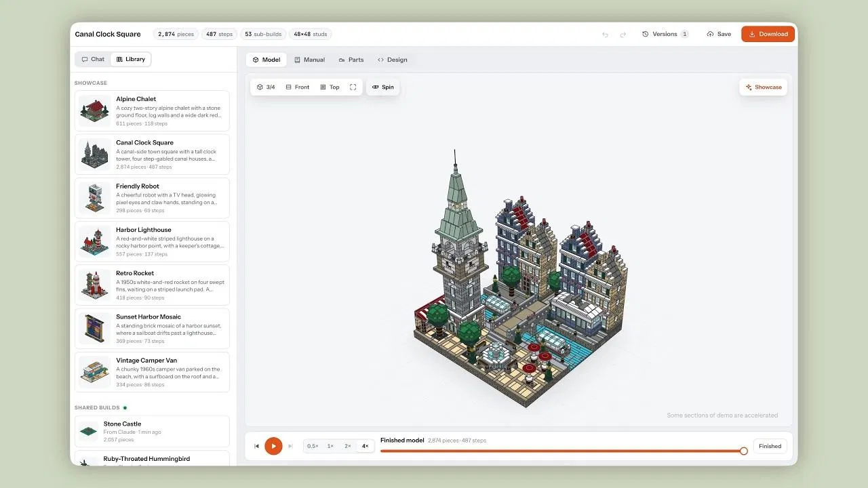Click the "487 steps" badge in the header
Viewport: 868px width, 488px height.
click(219, 35)
